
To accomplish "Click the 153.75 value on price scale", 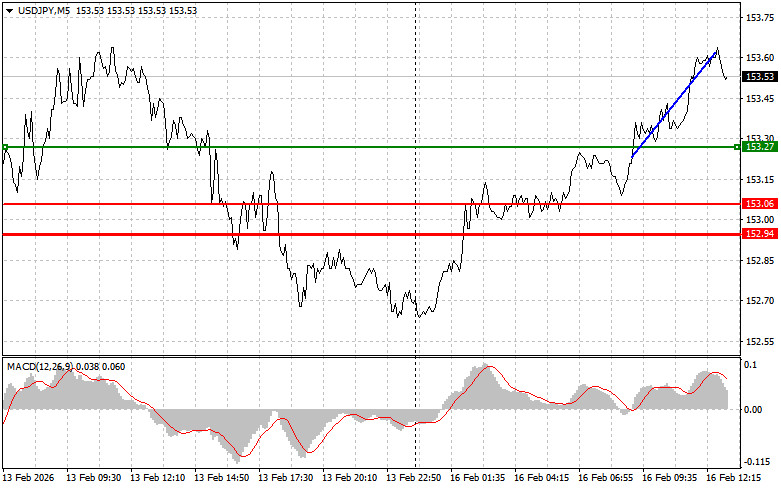I will 757,18.
